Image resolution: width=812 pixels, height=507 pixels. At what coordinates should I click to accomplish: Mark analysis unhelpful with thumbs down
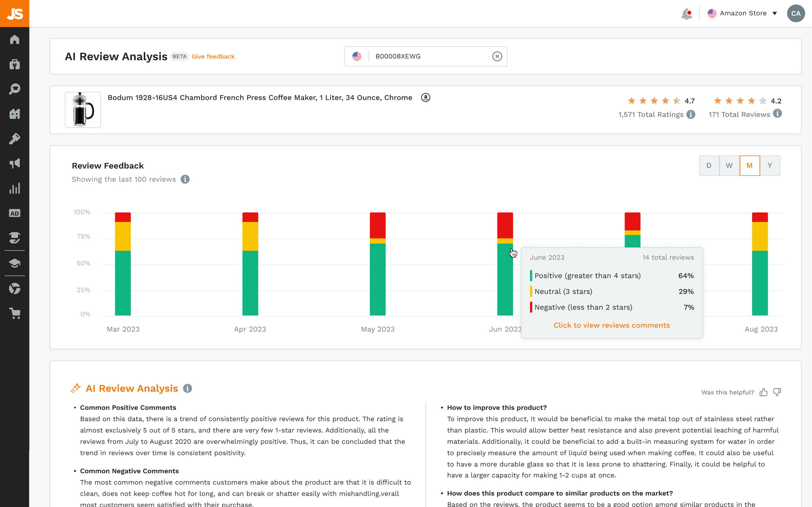click(x=777, y=392)
